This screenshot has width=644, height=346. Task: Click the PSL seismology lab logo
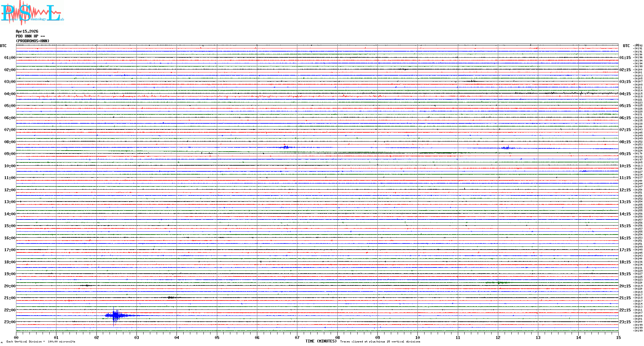click(x=32, y=13)
